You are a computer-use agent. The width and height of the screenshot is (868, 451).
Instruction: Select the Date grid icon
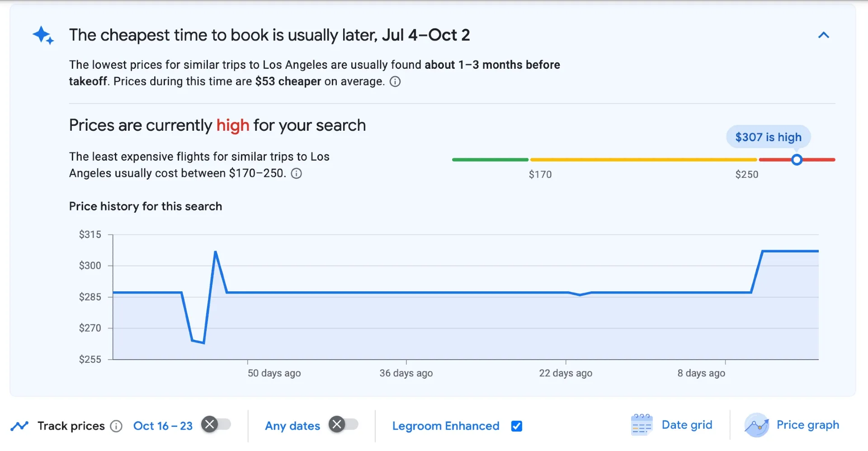(642, 425)
